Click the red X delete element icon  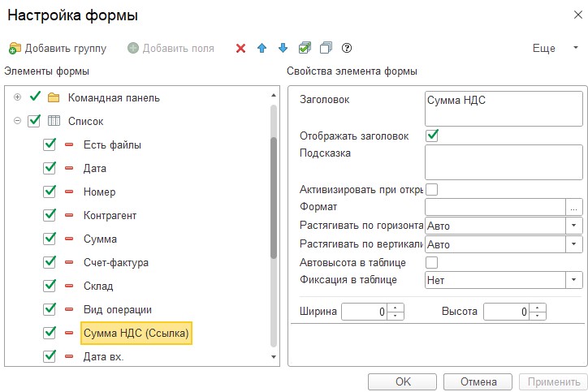pyautogui.click(x=240, y=49)
